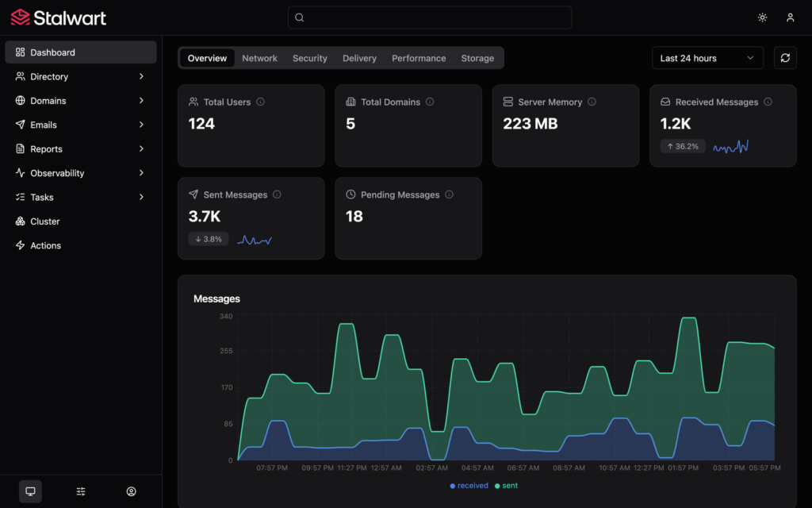Show info for Received Messages
This screenshot has width=812, height=508.
click(768, 102)
